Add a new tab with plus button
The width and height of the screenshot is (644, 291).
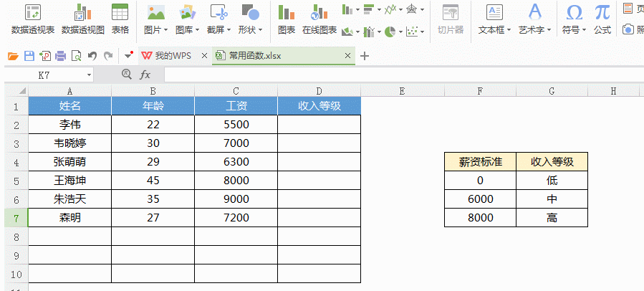tap(365, 56)
